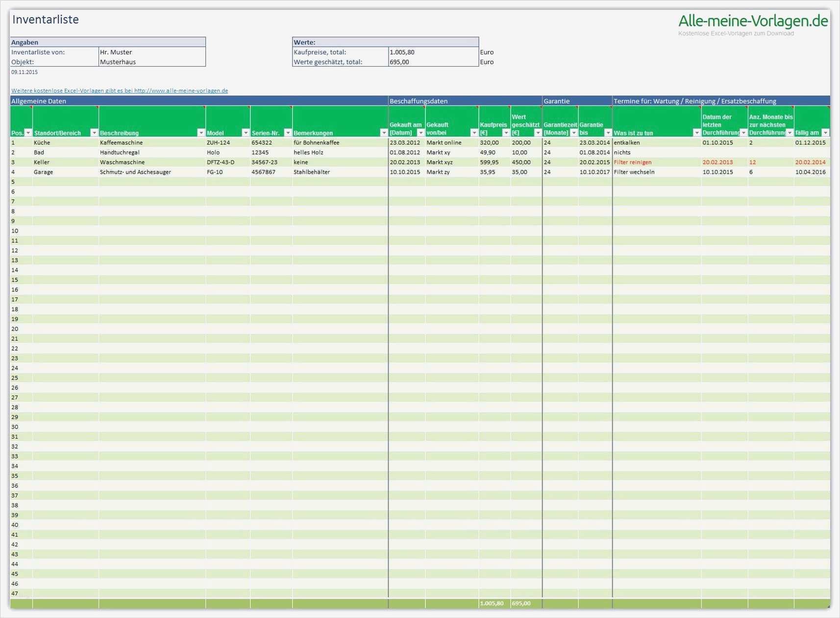Screen dimensions: 840x618
Task: Toggle the filter on the Was ist zu tun column
Action: (x=696, y=132)
